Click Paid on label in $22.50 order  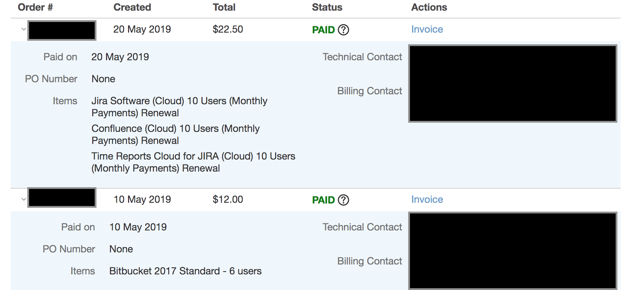point(60,57)
